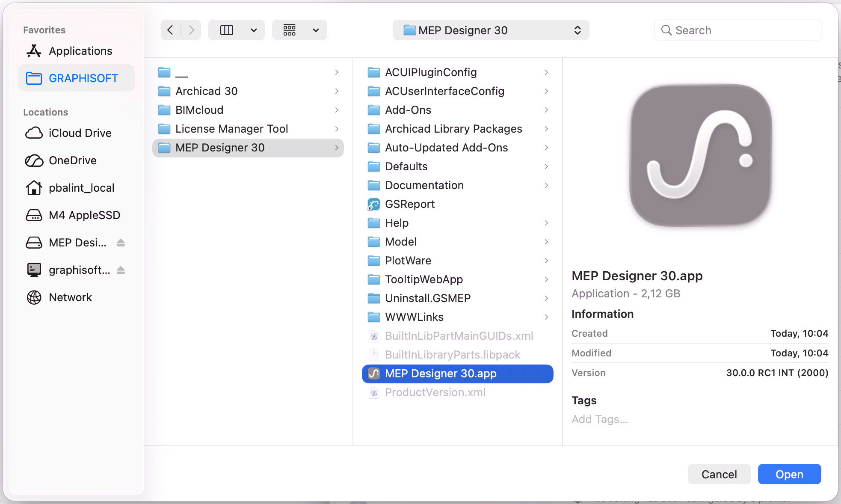
Task: Click the Cancel button
Action: pyautogui.click(x=719, y=474)
